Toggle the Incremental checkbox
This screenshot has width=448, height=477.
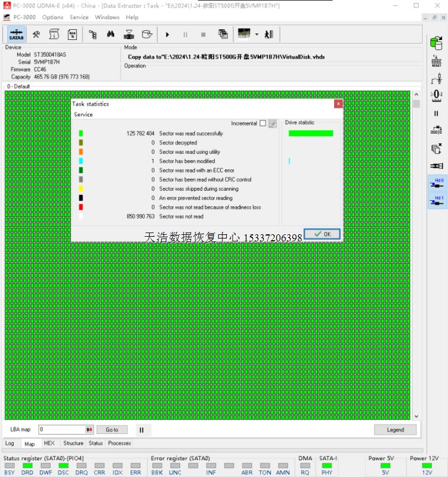coord(262,123)
